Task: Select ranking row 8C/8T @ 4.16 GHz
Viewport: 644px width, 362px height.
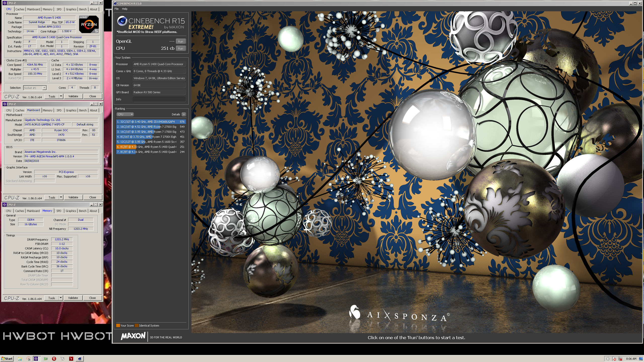Action: click(x=151, y=152)
